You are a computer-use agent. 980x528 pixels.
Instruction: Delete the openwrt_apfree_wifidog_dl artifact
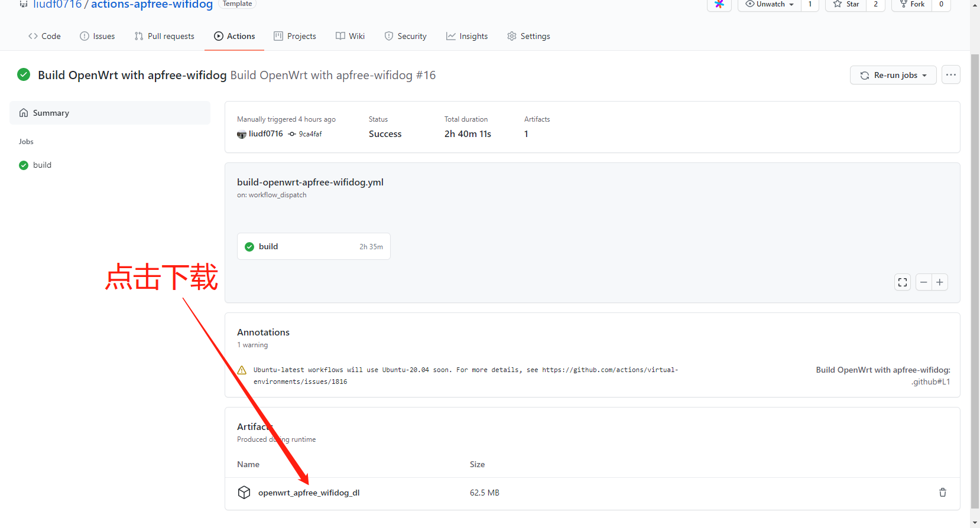pos(943,493)
